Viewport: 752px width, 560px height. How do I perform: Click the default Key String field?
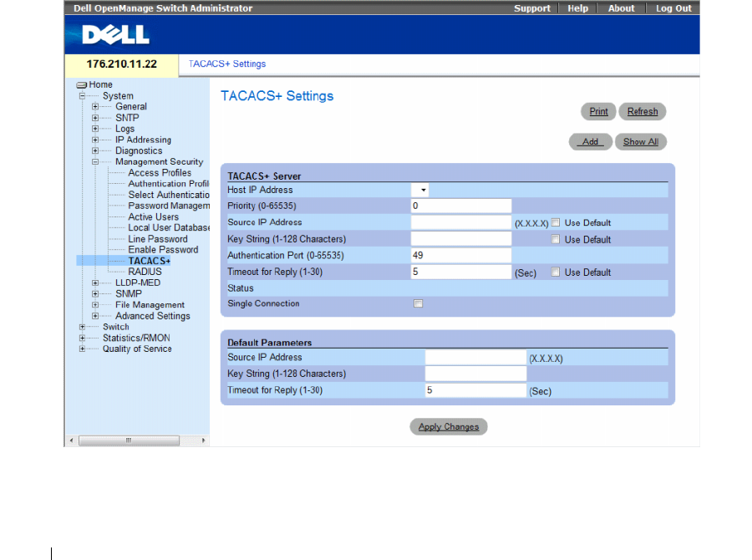click(475, 374)
